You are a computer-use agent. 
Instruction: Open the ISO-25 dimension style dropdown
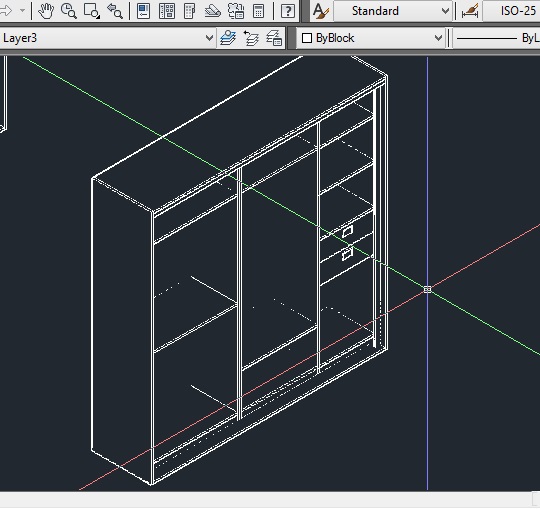click(x=511, y=11)
